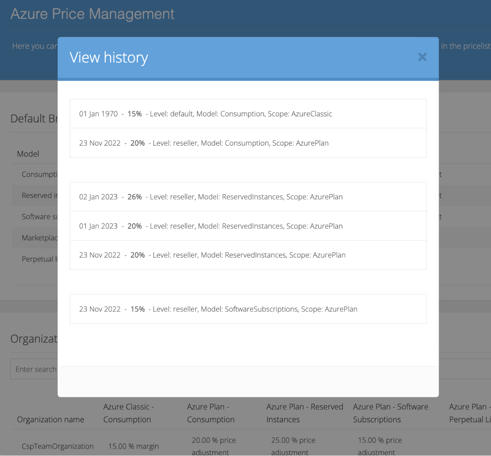The width and height of the screenshot is (491, 456).
Task: Click the Model column header behind dialog
Action: tap(28, 154)
